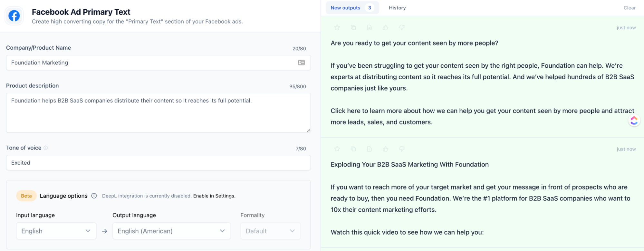Star the 'Exploding Your B2B SaaS' output
Screen dimensions: 644x251
click(337, 149)
